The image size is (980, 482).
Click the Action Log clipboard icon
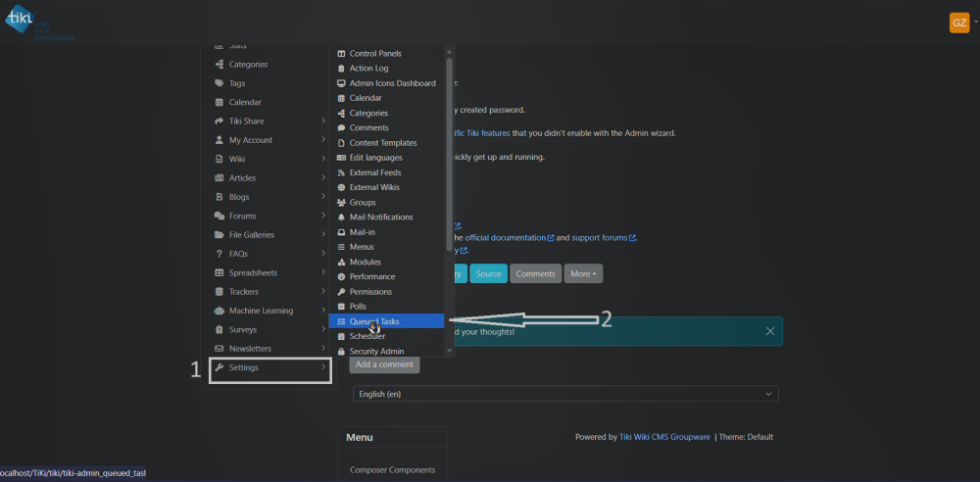pos(341,69)
